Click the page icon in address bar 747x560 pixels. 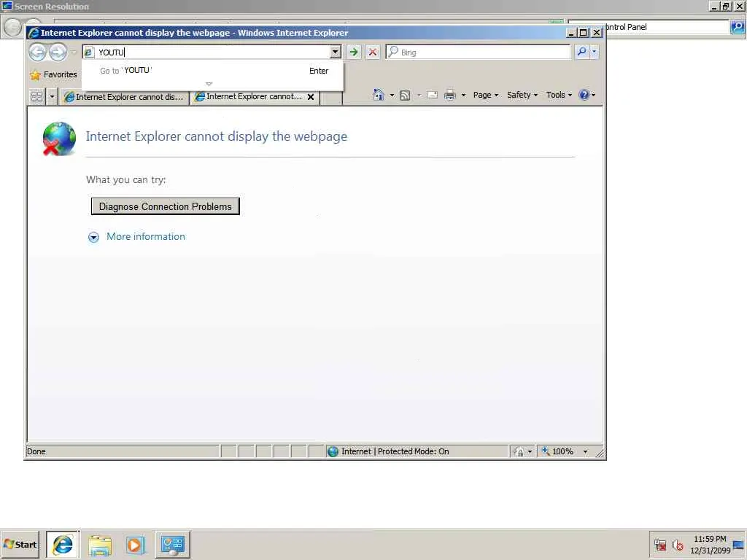(88, 52)
